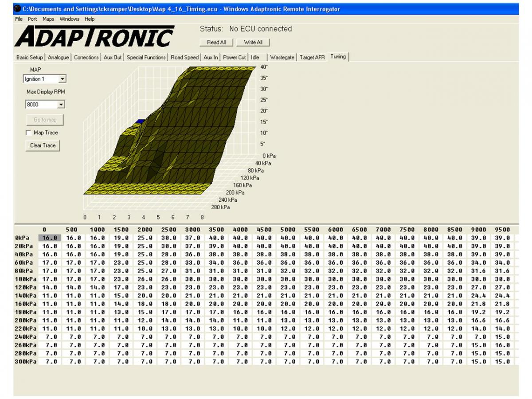Go to the Corrections tab
The image size is (532, 399).
point(86,57)
